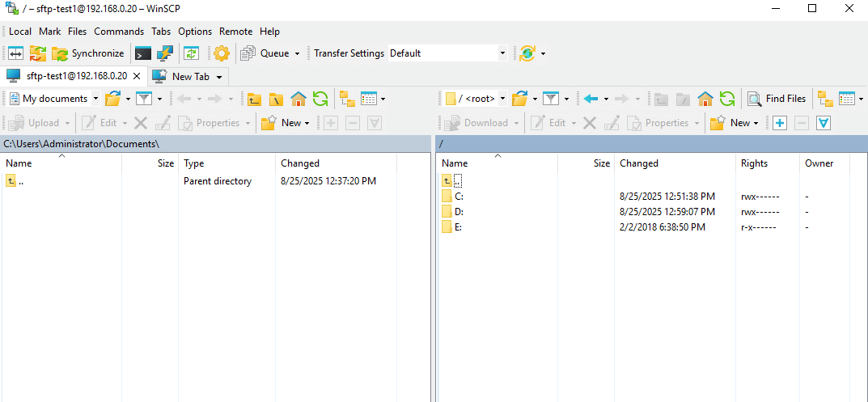
Task: Click the local panel filter icon
Action: [x=144, y=99]
